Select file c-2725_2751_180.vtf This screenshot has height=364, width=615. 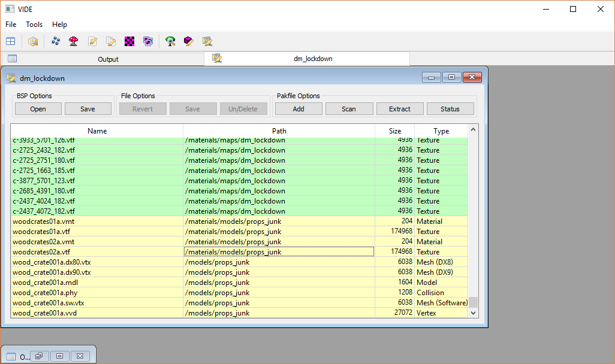239,160
